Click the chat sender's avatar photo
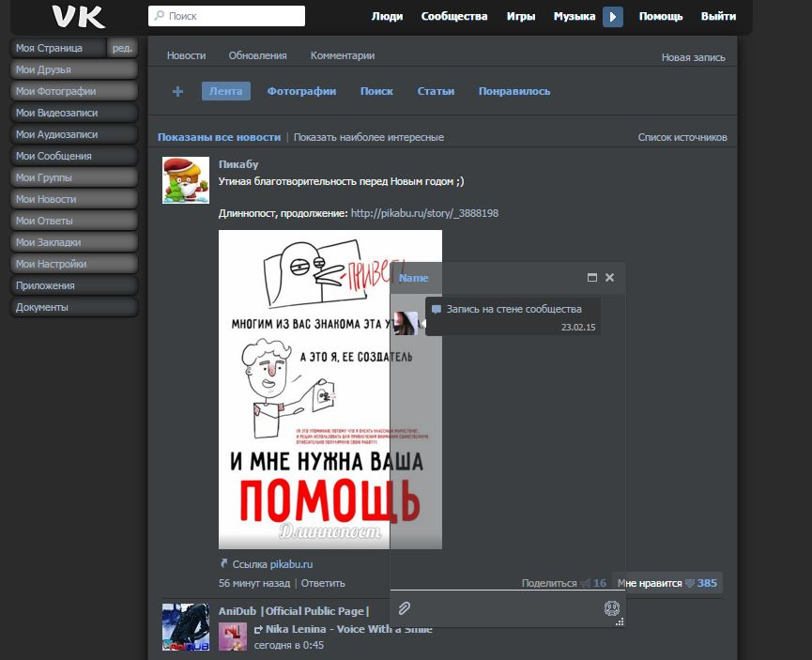This screenshot has width=812, height=660. pyautogui.click(x=406, y=324)
